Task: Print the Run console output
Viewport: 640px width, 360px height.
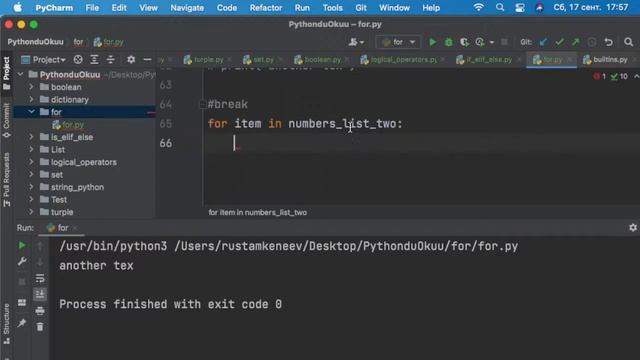Action: 40,311
